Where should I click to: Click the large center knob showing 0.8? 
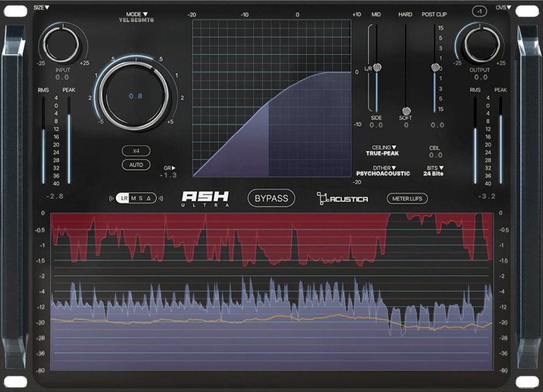pyautogui.click(x=135, y=96)
